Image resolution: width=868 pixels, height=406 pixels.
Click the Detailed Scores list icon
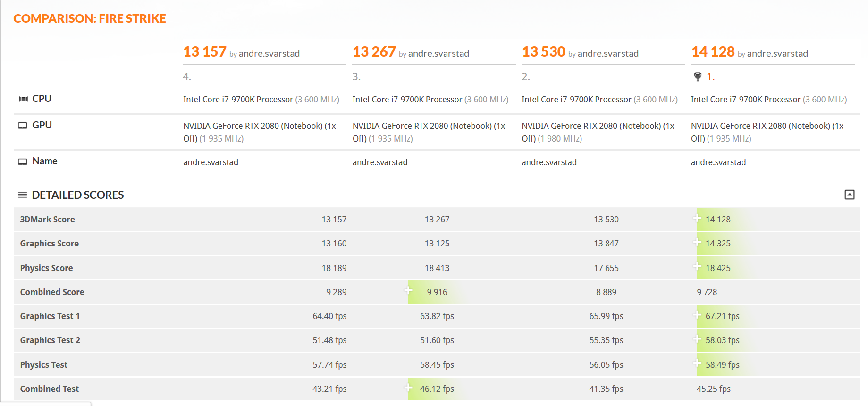[x=22, y=195]
